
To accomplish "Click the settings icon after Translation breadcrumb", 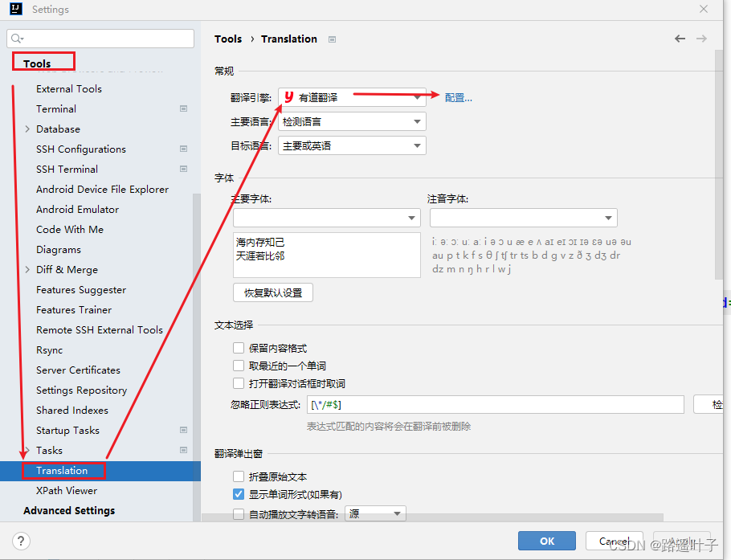I will [331, 39].
